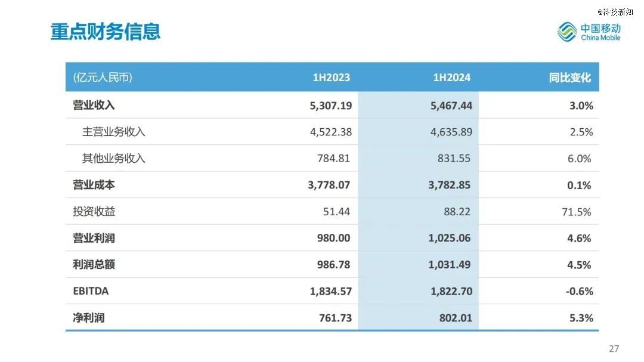Screen dimensions: 644x362
Task: Click the 5,467.44 revenue value
Action: click(x=451, y=106)
